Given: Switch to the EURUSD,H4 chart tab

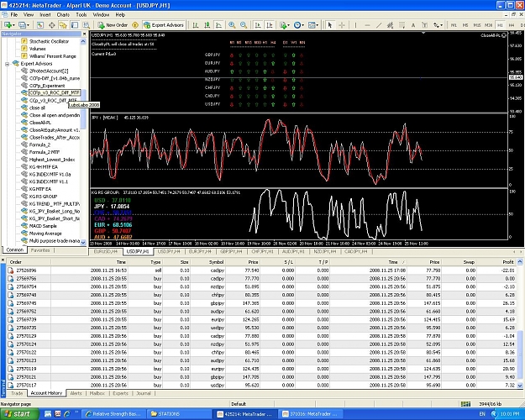Looking at the screenshot, I should pos(106,251).
